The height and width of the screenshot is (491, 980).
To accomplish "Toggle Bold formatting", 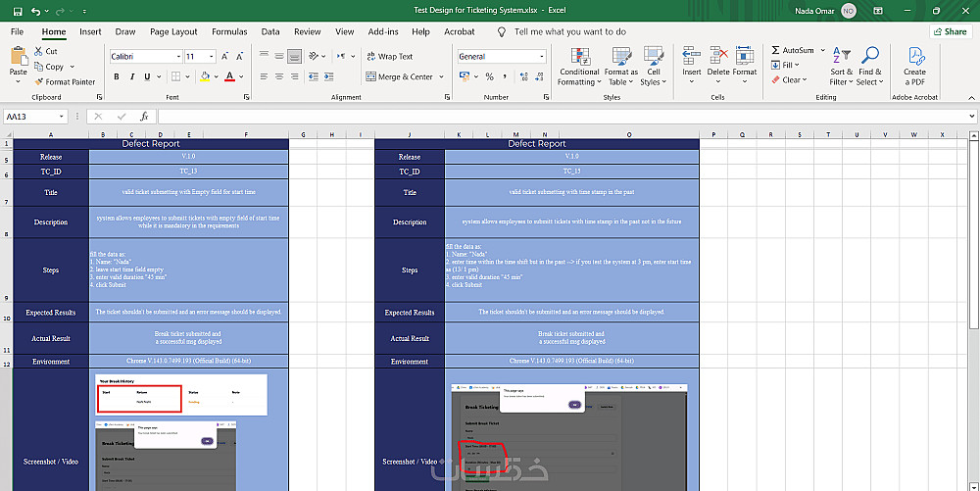I will pos(117,76).
